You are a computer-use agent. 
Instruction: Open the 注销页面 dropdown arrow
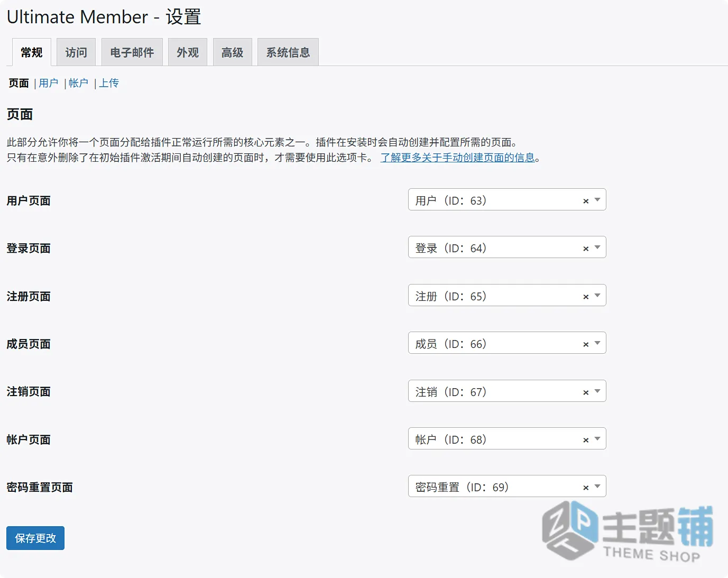click(597, 391)
